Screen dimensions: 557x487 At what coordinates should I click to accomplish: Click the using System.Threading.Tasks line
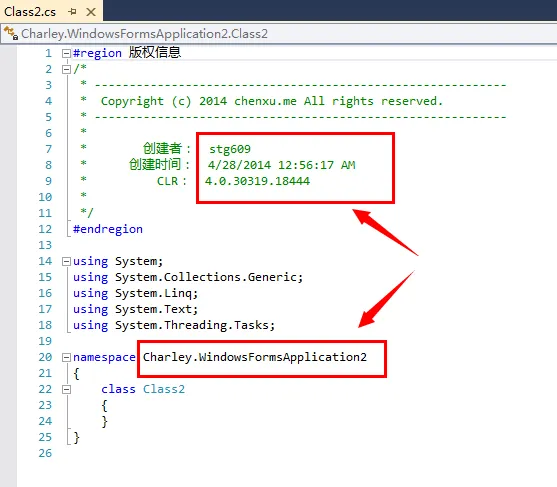pyautogui.click(x=174, y=325)
